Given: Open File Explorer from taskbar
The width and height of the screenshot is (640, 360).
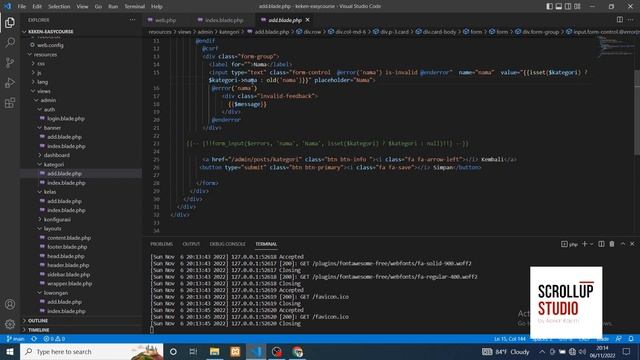Looking at the screenshot, I should pos(215,351).
